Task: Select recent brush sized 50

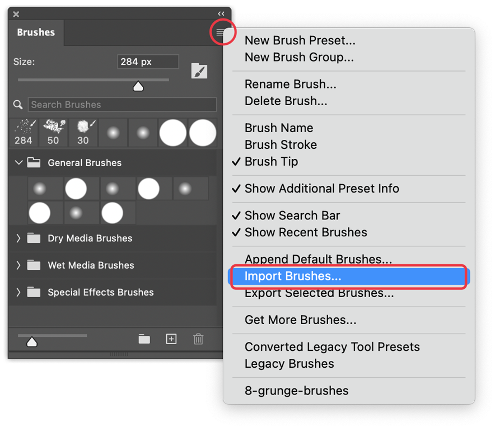Action: (53, 133)
